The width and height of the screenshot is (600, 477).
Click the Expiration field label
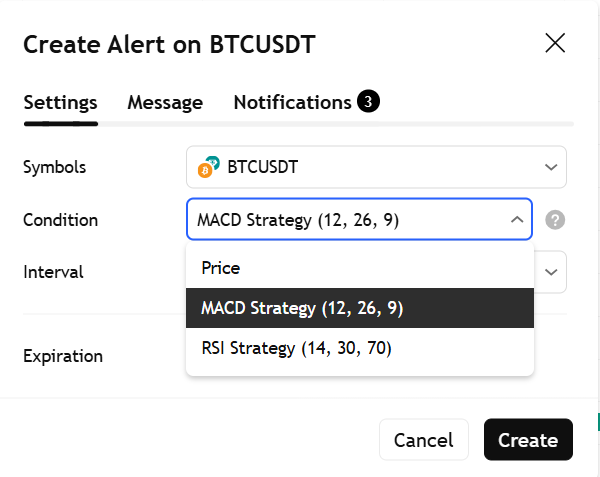click(x=62, y=356)
